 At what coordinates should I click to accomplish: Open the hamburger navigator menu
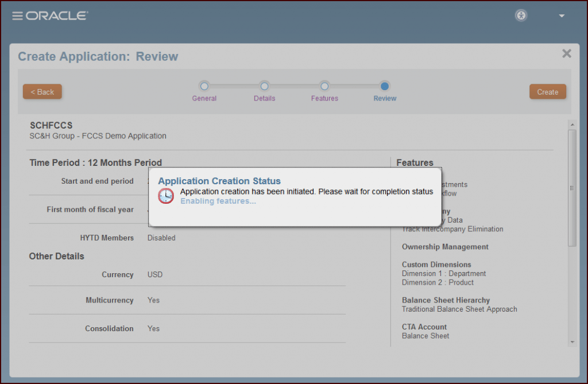coord(17,15)
